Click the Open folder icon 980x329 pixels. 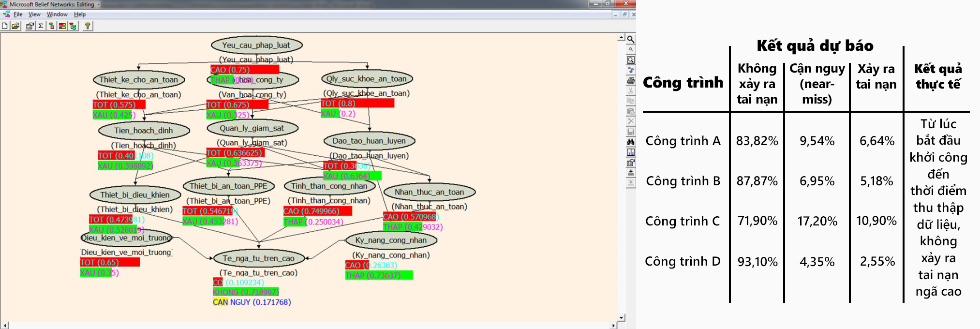pos(16,26)
